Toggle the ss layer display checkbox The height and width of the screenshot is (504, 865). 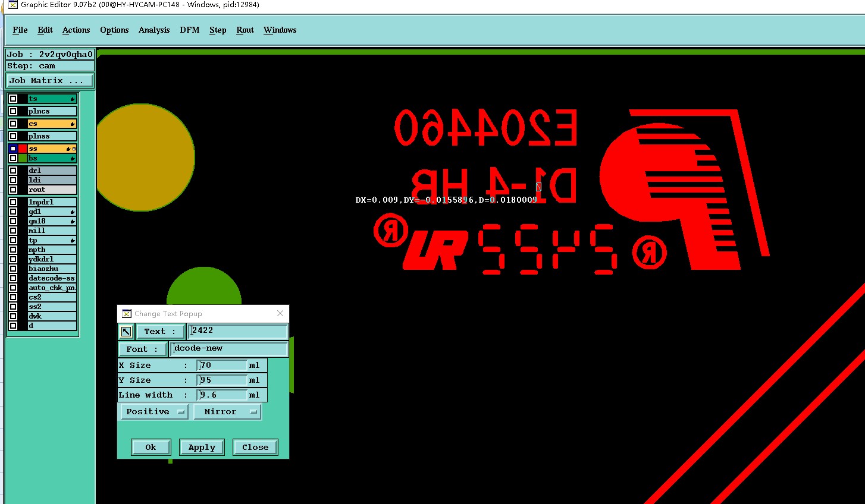point(13,149)
